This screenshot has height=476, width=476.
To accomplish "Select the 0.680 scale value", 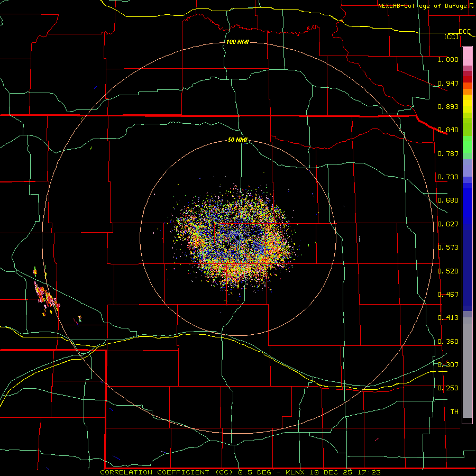I will (x=448, y=200).
